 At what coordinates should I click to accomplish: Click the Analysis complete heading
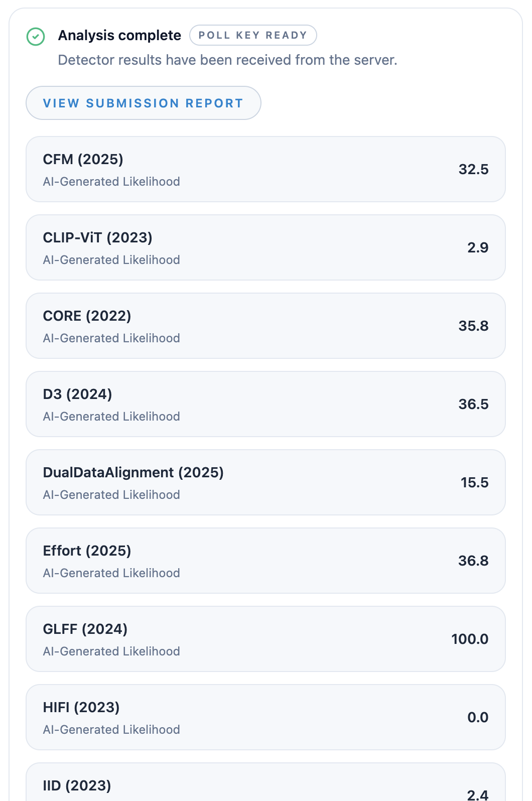point(119,35)
